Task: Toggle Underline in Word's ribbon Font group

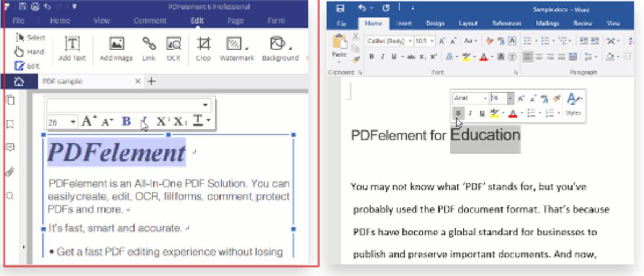Action: [394, 56]
